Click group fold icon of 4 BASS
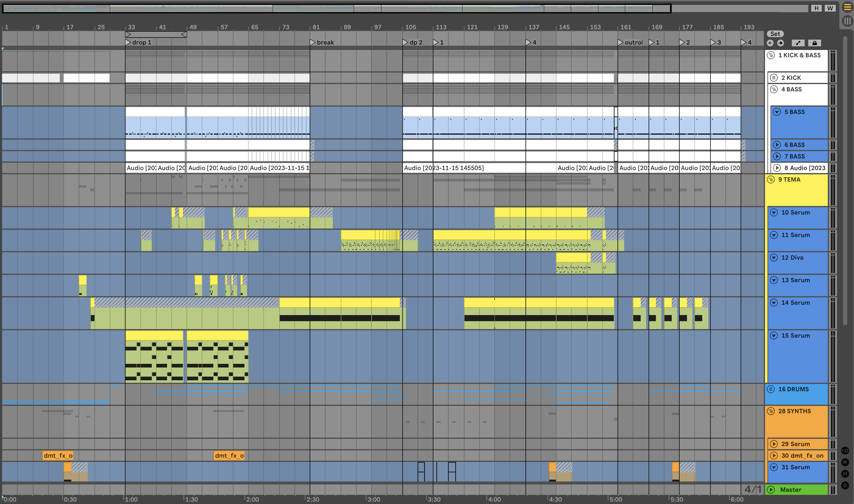 click(774, 89)
